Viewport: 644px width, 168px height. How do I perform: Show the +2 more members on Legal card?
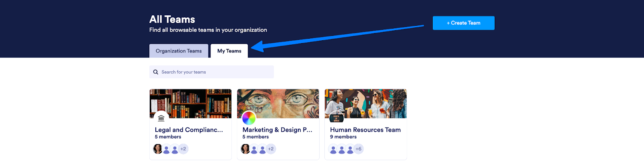pos(183,149)
